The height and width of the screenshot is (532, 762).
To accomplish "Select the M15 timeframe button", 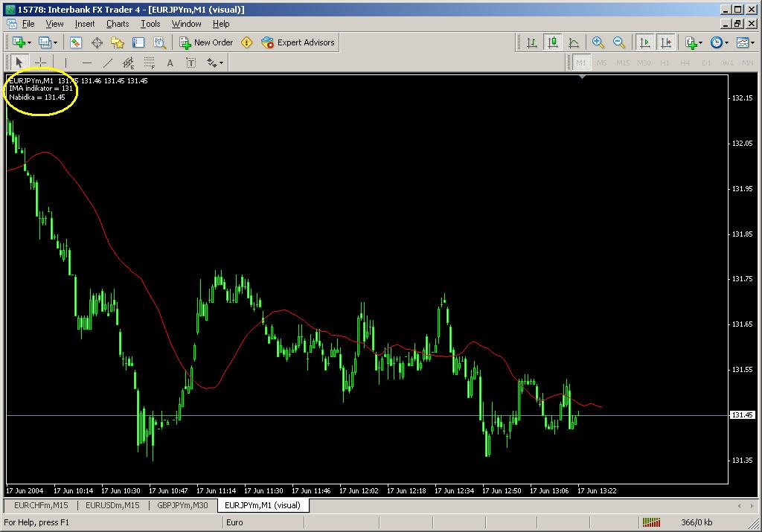I will [x=623, y=63].
